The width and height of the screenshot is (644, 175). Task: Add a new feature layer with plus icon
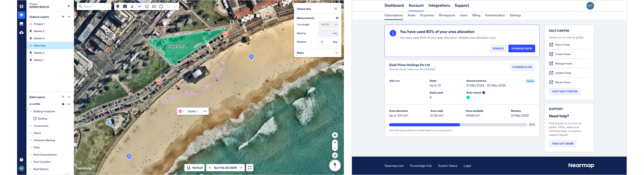point(63,17)
